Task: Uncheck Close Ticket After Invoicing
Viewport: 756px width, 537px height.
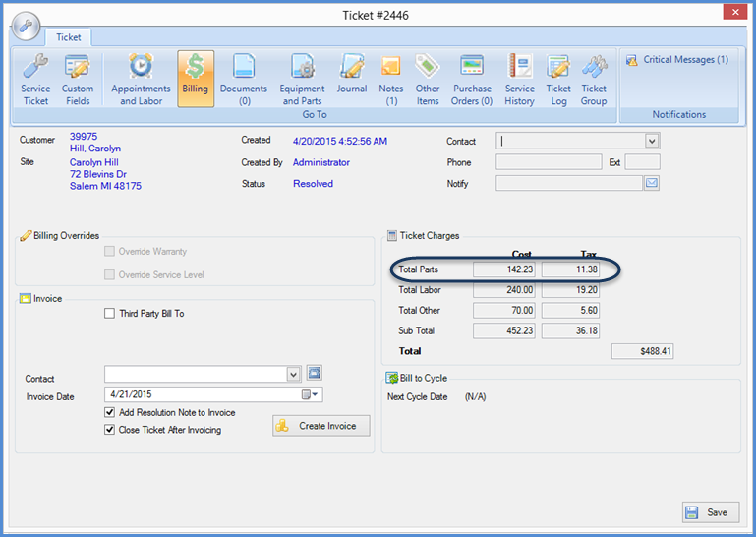Action: click(109, 430)
